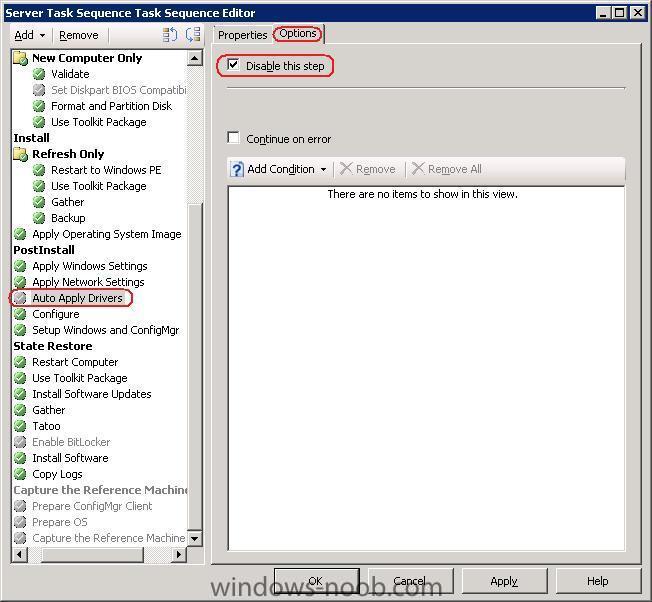Open the Add dropdown menu

(x=30, y=35)
